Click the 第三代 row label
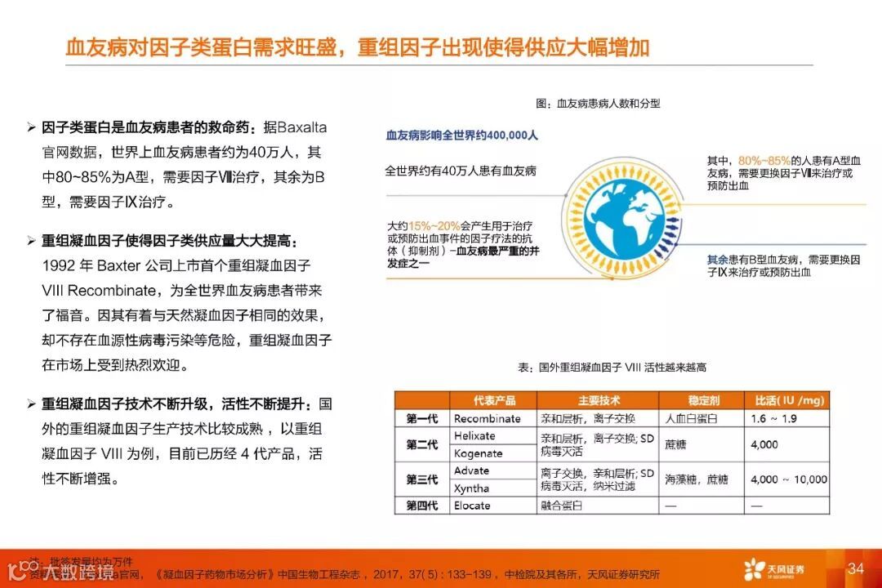This screenshot has width=882, height=588. (x=422, y=479)
